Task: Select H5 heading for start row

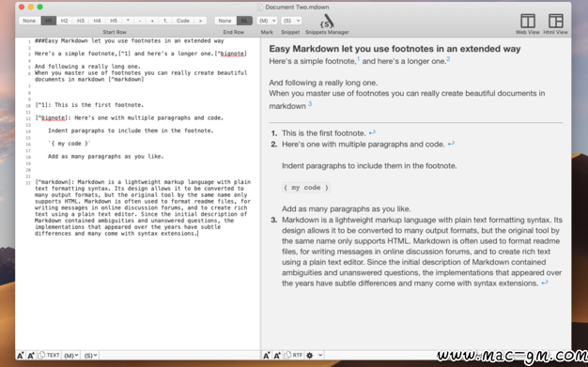Action: (114, 21)
